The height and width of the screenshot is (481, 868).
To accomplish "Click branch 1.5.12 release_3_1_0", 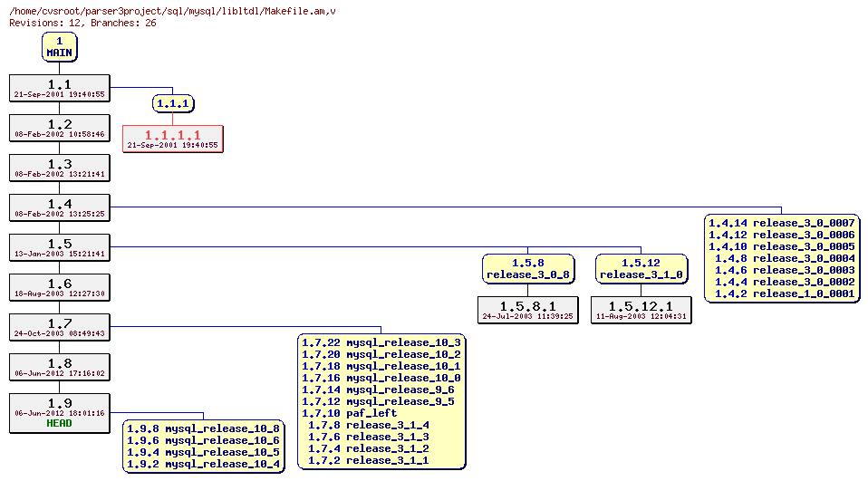I will (x=641, y=269).
